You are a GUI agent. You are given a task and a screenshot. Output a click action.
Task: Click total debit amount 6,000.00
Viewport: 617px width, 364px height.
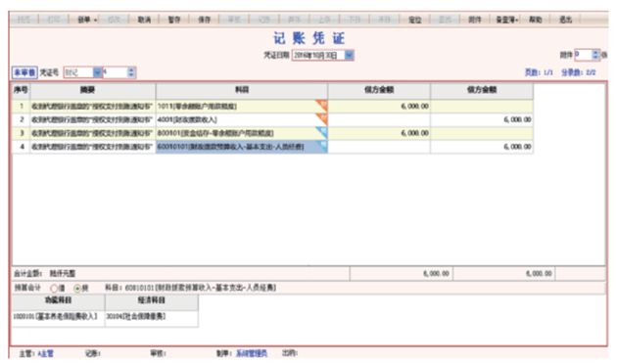click(401, 274)
